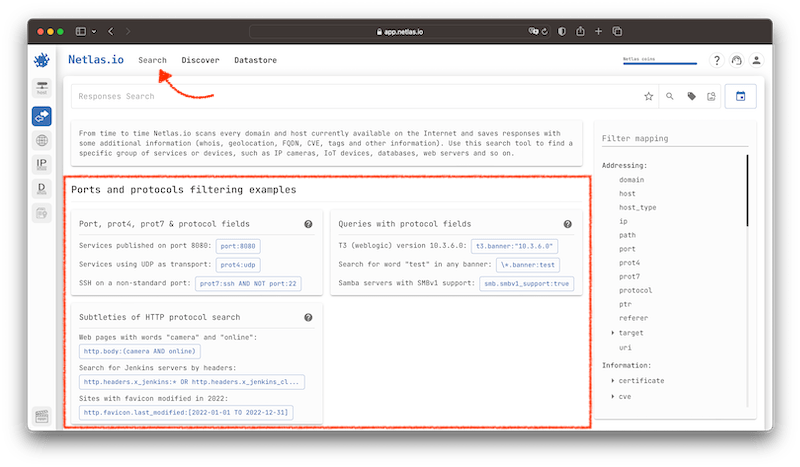800x467 pixels.
Task: Open help for Queries with protocol fields
Action: click(567, 224)
